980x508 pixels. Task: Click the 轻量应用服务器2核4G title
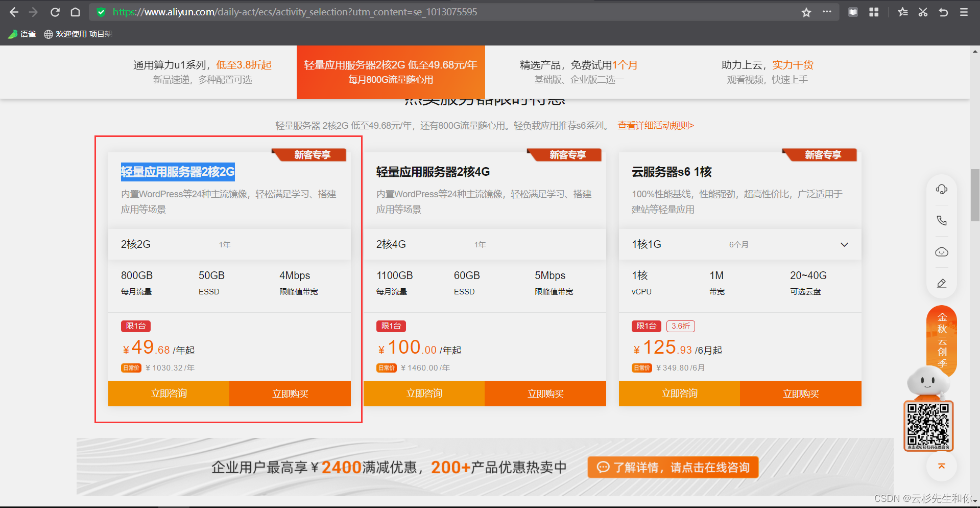click(x=433, y=172)
